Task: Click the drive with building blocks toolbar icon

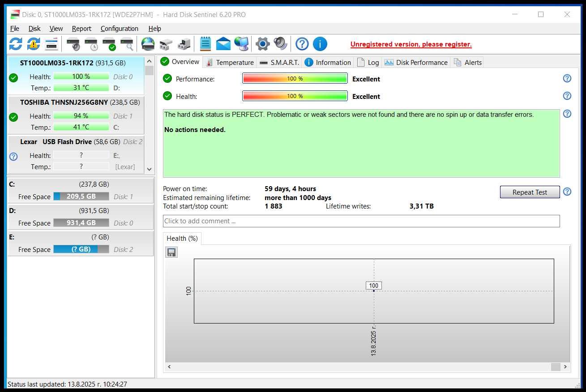Action: coord(184,44)
